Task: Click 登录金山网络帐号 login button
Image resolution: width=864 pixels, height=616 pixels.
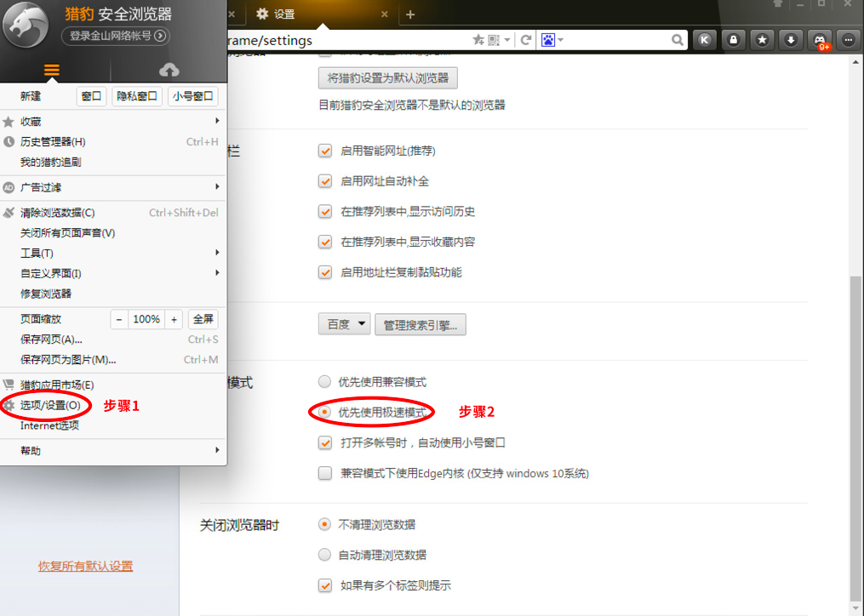Action: click(x=116, y=36)
